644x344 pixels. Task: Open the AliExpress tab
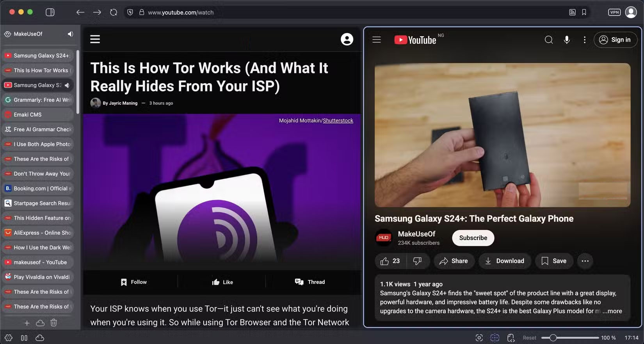click(x=37, y=233)
